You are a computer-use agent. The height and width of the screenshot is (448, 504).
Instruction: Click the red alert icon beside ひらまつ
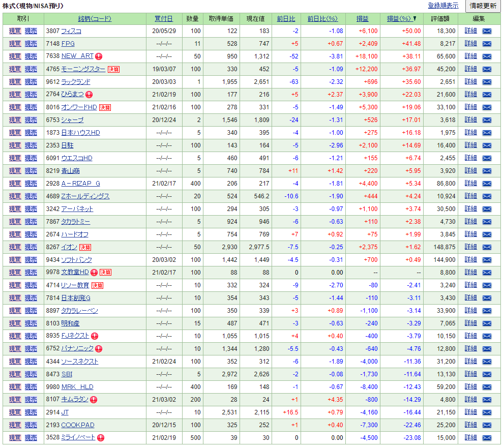[89, 95]
